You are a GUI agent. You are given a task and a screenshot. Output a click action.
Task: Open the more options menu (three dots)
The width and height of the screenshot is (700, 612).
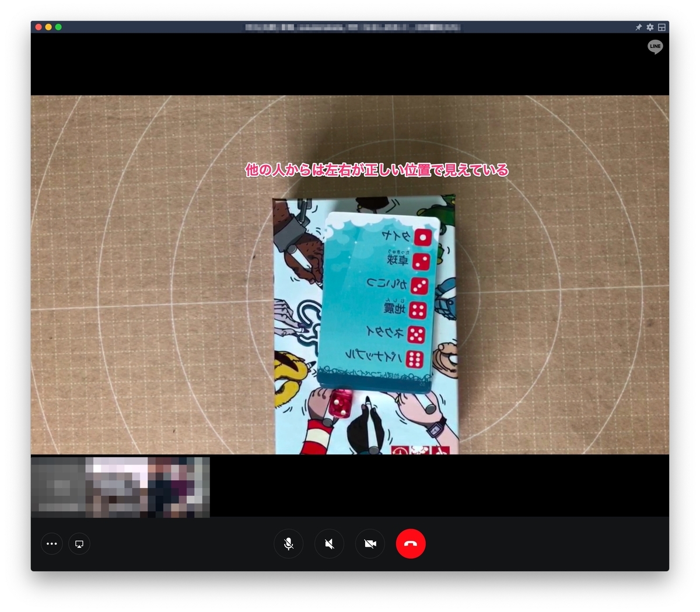click(51, 544)
